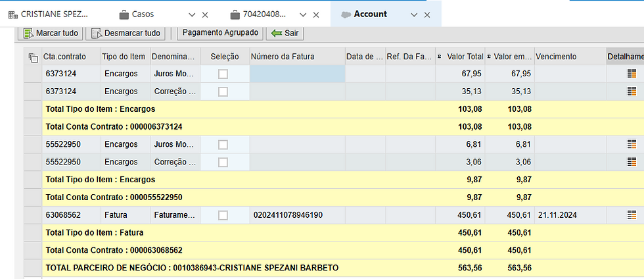The height and width of the screenshot is (279, 644).
Task: Open details icon for Juros row 55522950
Action: (632, 144)
